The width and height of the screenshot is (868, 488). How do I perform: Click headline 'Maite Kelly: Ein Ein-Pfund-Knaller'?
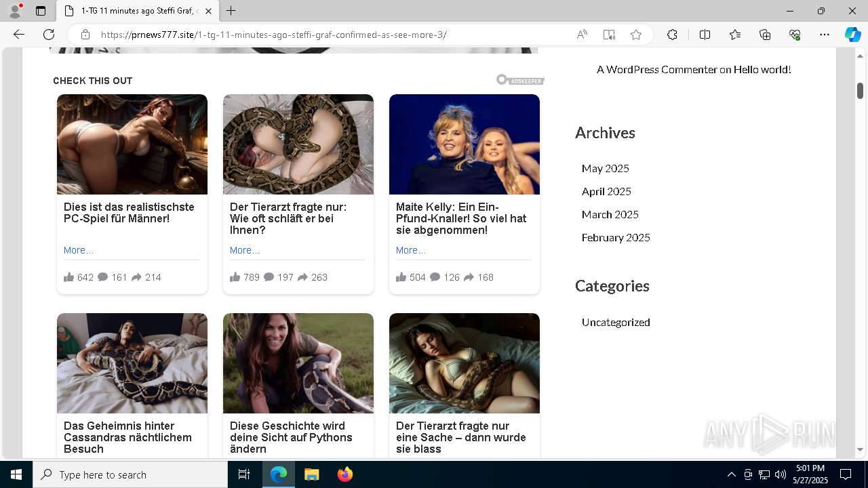(461, 218)
